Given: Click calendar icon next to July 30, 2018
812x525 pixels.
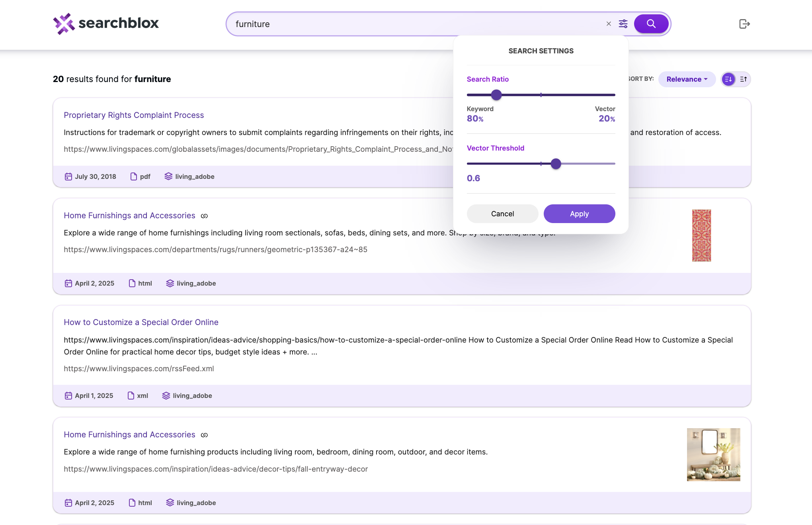Looking at the screenshot, I should tap(68, 176).
